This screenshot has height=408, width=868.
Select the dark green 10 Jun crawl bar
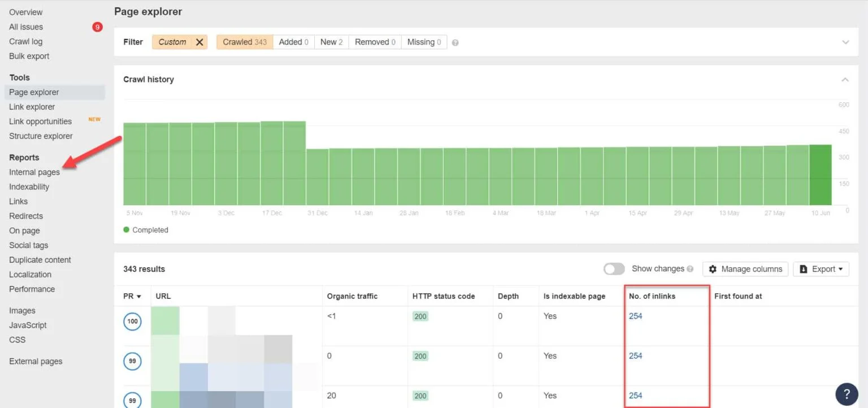tap(821, 175)
